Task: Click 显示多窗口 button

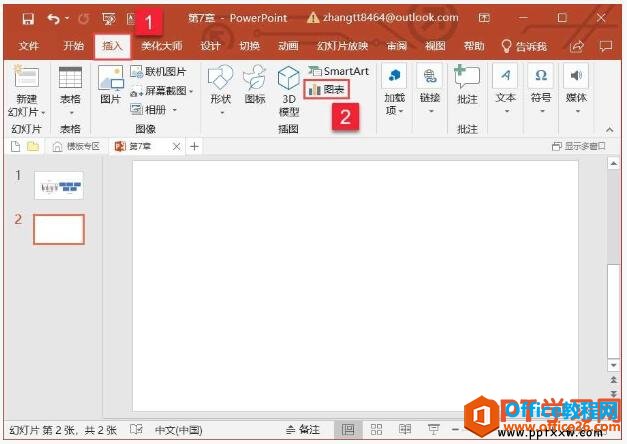Action: tap(578, 146)
